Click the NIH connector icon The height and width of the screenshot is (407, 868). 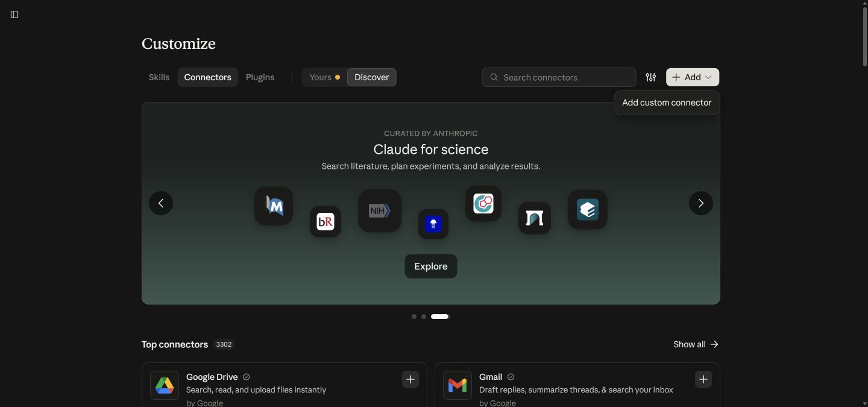(380, 211)
